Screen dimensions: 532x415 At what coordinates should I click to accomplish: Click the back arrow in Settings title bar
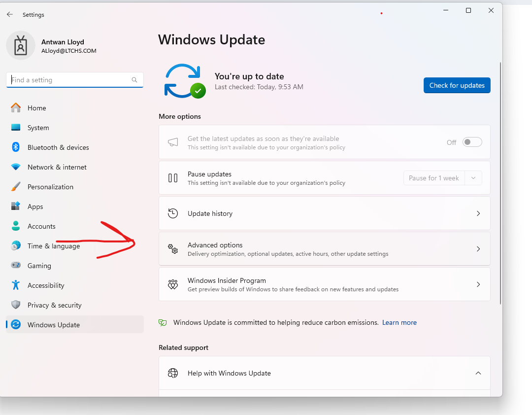9,14
